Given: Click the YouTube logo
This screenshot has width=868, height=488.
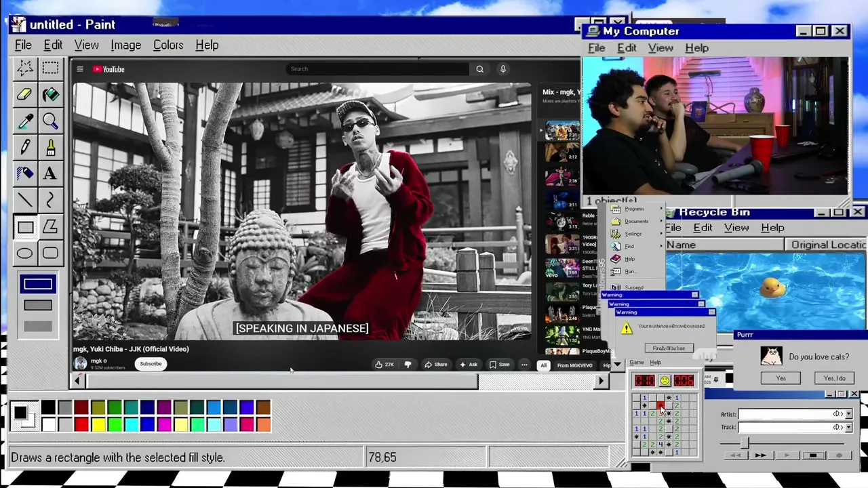Looking at the screenshot, I should click(x=108, y=69).
